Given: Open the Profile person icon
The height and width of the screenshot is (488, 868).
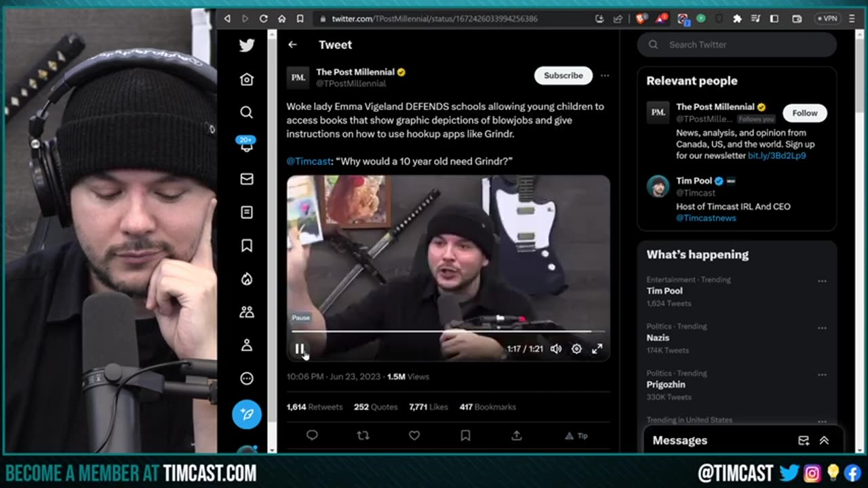Looking at the screenshot, I should 247,345.
